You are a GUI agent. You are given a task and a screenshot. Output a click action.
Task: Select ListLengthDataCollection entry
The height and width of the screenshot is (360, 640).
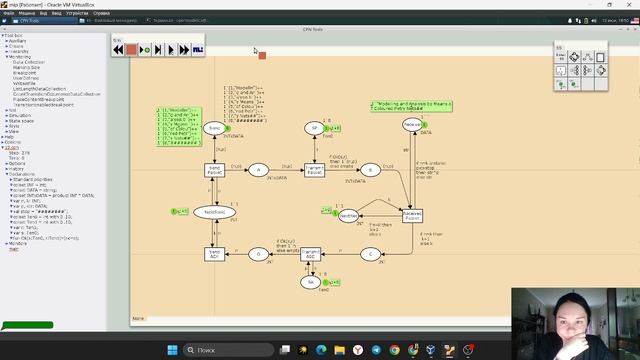(x=39, y=89)
